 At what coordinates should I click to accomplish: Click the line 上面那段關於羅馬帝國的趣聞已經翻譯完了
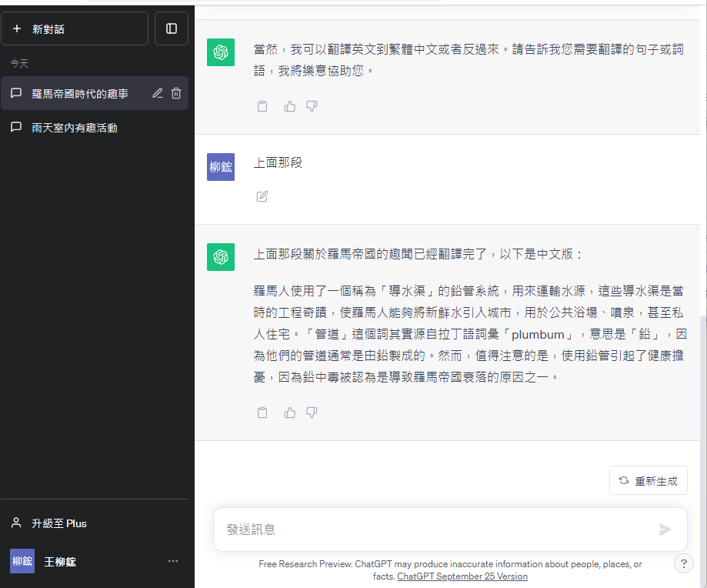(x=418, y=254)
